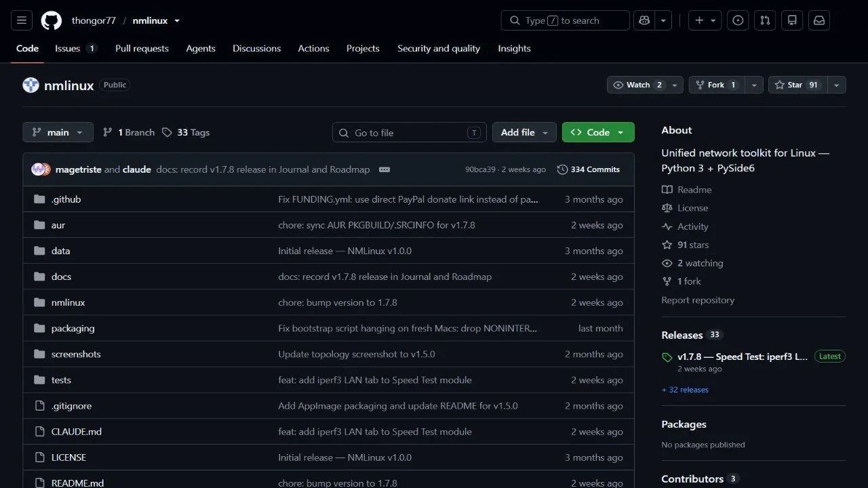Expand the Copilot options arrow
The height and width of the screenshot is (488, 868).
tap(663, 20)
